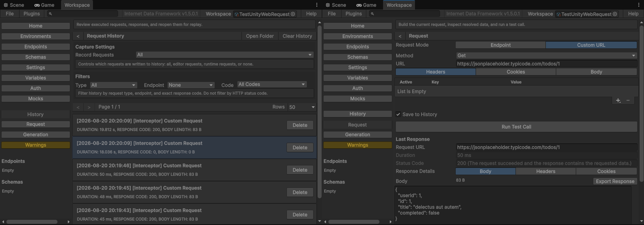Open the Record Requests dropdown set to All

point(224,55)
